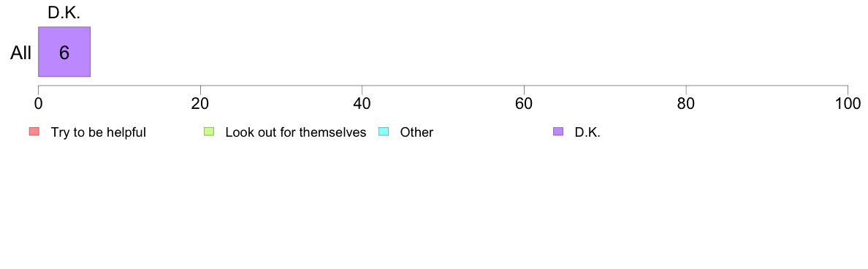Click the axis line between 80 and 100
Screen dimensions: 868x269
[766, 86]
